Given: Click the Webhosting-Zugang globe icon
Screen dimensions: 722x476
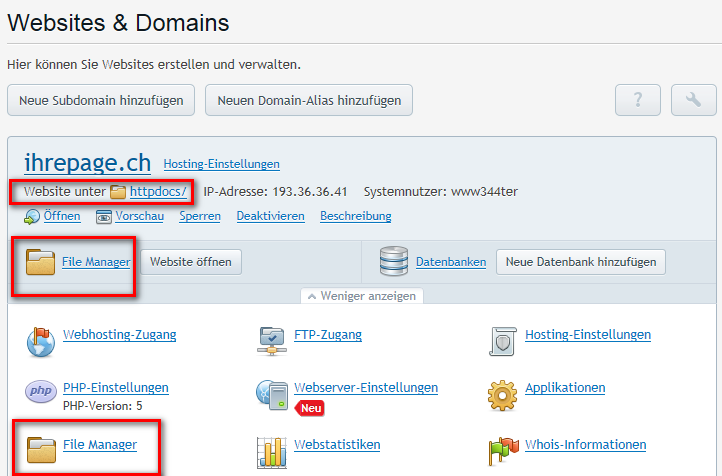Looking at the screenshot, I should 41,341.
